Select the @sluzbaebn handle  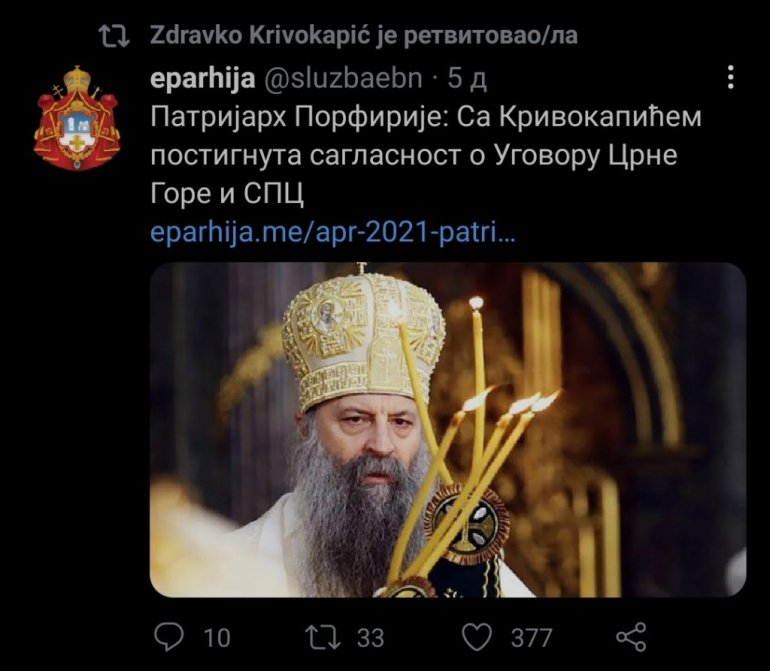pos(343,78)
